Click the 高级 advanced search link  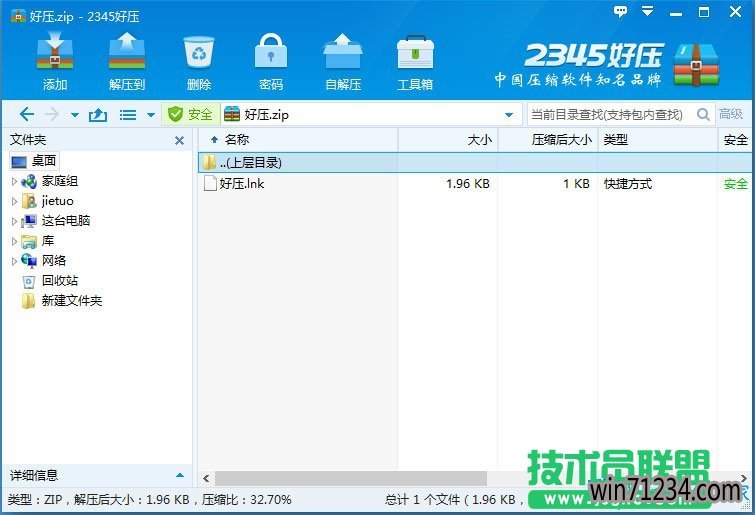[730, 114]
